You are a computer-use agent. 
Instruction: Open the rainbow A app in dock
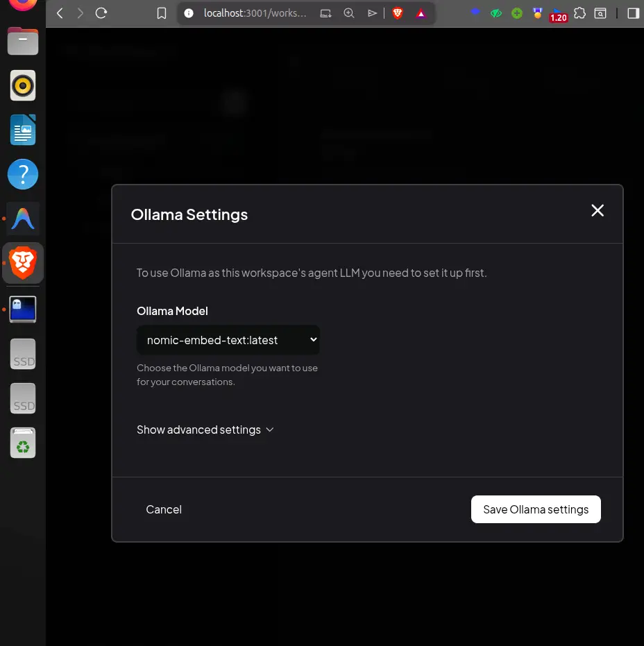[23, 219]
